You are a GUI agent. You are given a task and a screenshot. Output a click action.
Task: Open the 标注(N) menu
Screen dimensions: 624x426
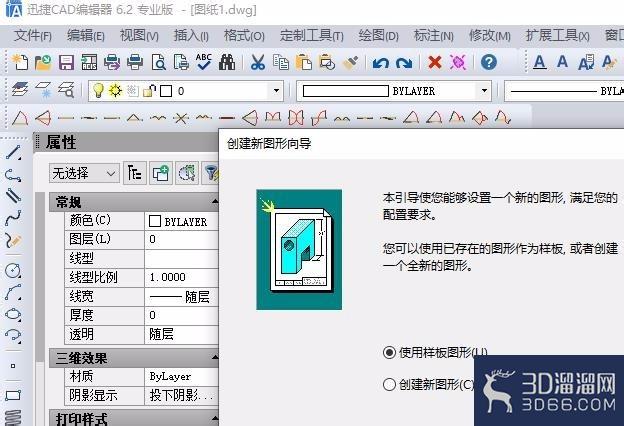(434, 36)
